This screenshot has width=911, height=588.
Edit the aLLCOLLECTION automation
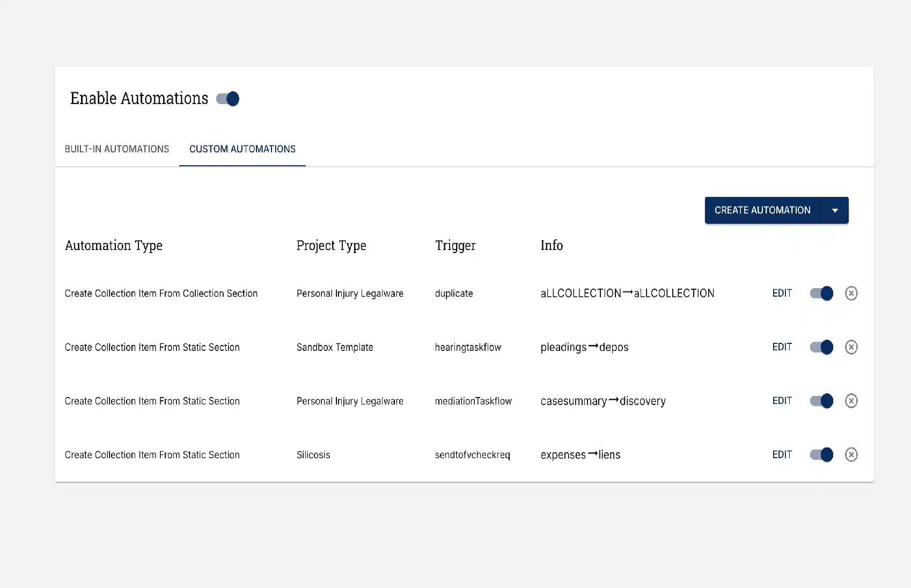click(782, 293)
